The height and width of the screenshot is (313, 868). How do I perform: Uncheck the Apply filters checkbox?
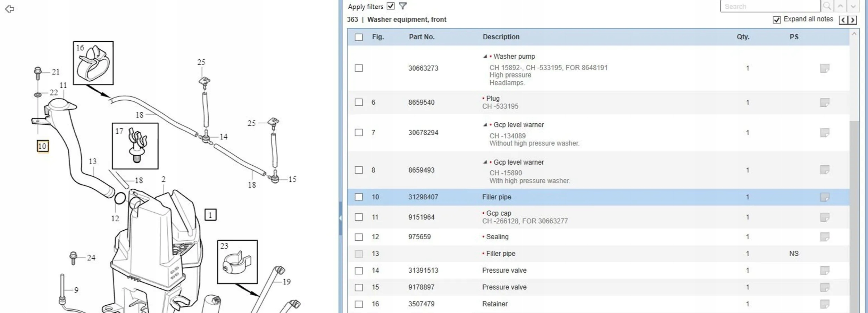[391, 6]
